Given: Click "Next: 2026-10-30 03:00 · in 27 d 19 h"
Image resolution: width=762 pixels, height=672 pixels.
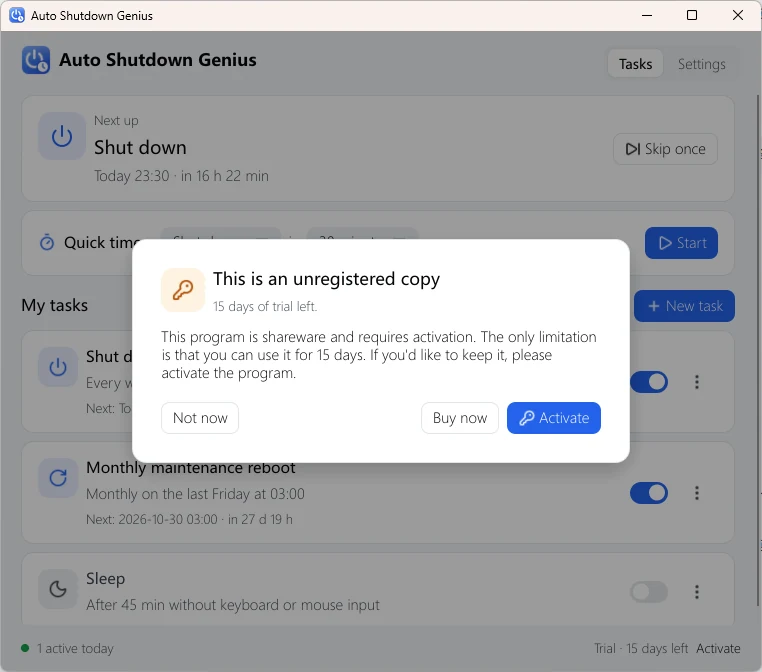Looking at the screenshot, I should [189, 519].
